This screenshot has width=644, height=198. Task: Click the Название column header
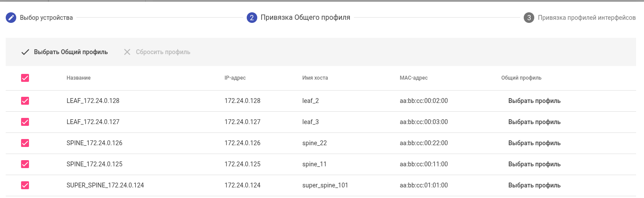point(79,78)
